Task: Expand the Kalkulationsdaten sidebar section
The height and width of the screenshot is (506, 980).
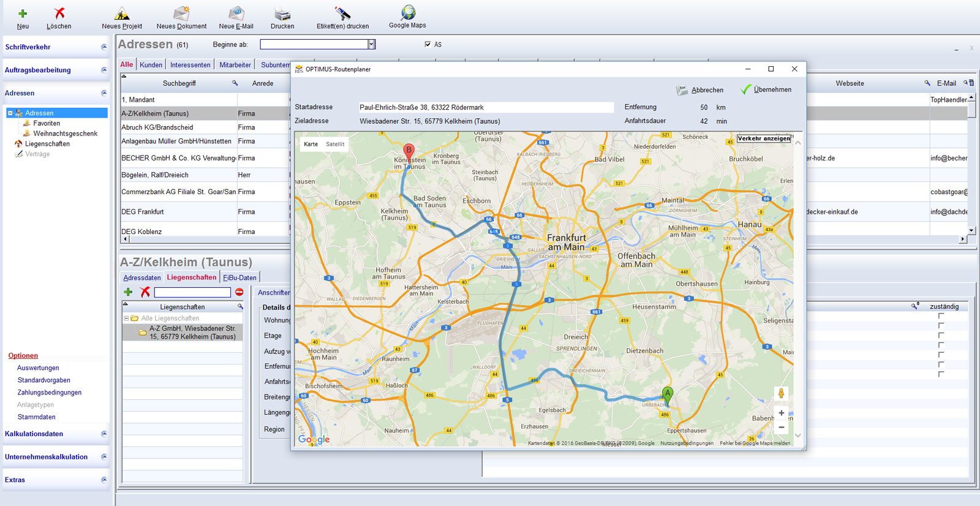Action: pos(104,434)
